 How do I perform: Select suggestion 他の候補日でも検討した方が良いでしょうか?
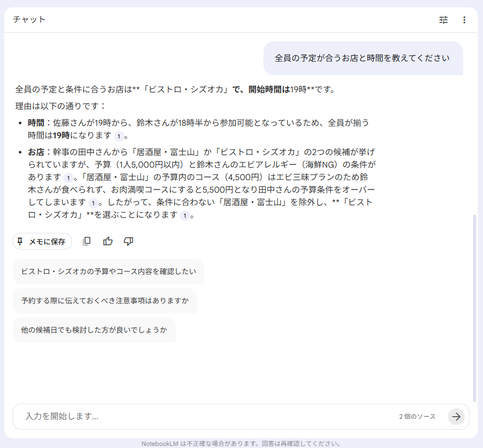click(94, 330)
